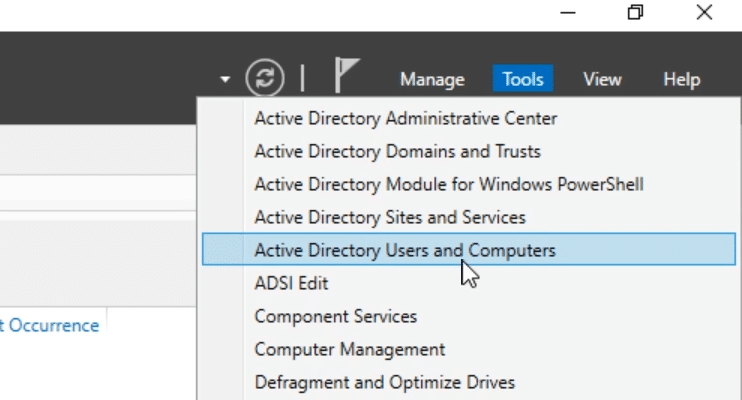Click the Refresh circular arrows icon
Image resolution: width=742 pixels, height=400 pixels.
[x=265, y=78]
